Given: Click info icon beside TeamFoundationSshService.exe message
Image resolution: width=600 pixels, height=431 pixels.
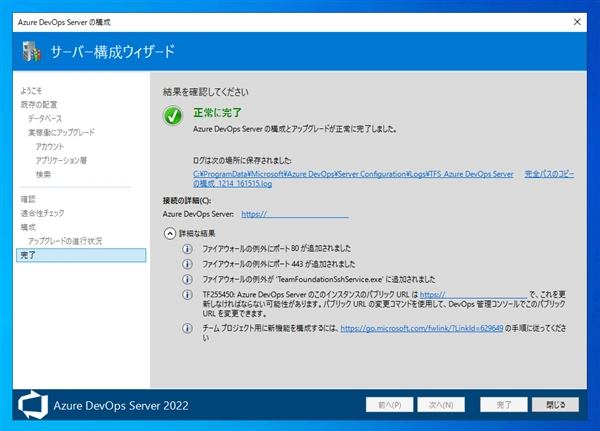Looking at the screenshot, I should pos(187,279).
